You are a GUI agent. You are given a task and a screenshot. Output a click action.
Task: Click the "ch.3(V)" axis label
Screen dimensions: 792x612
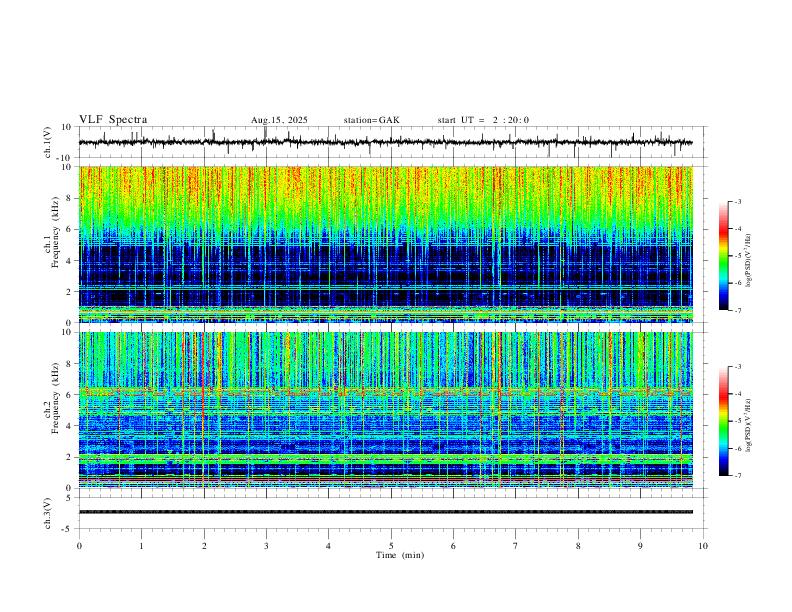click(x=48, y=513)
